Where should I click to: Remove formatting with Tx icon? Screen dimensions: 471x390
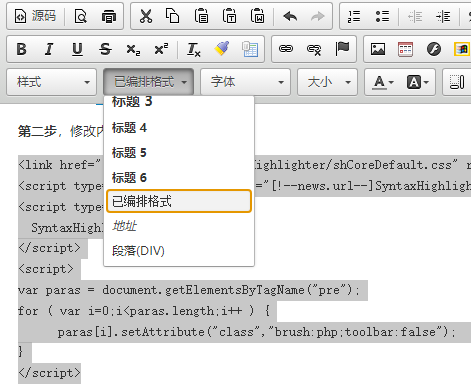(194, 49)
